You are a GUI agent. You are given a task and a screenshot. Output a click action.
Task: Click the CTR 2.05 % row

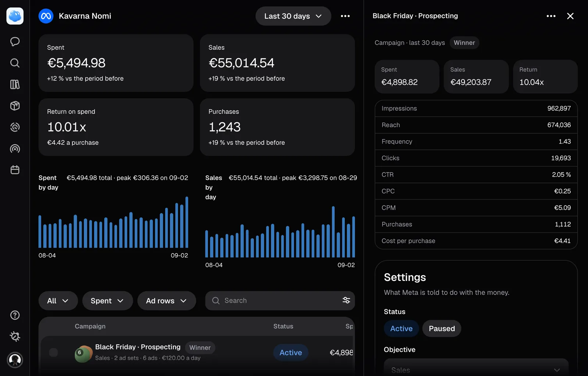[476, 175]
